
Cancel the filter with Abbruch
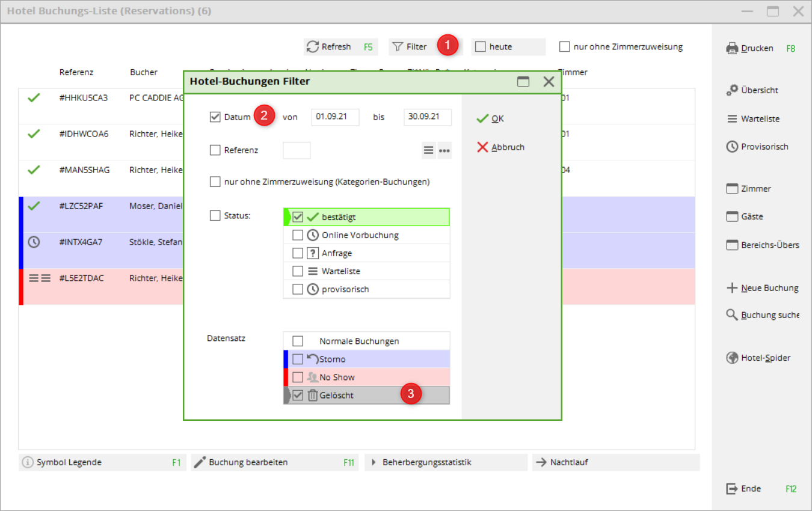click(500, 147)
